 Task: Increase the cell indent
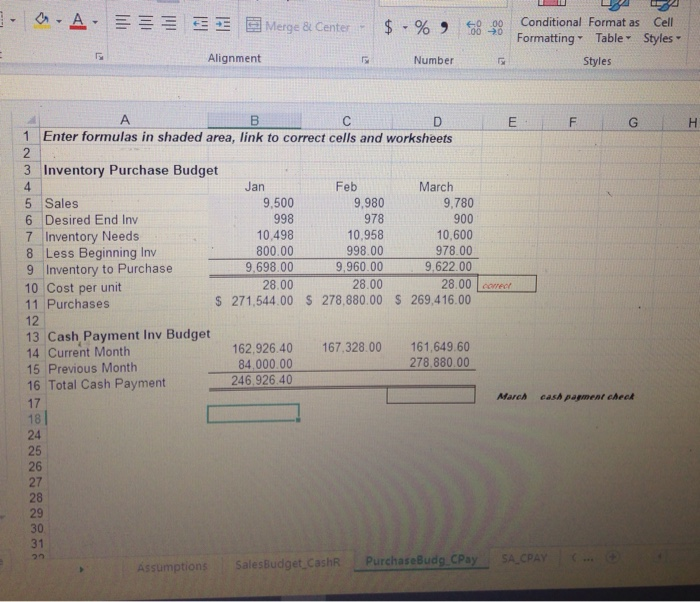click(x=223, y=24)
